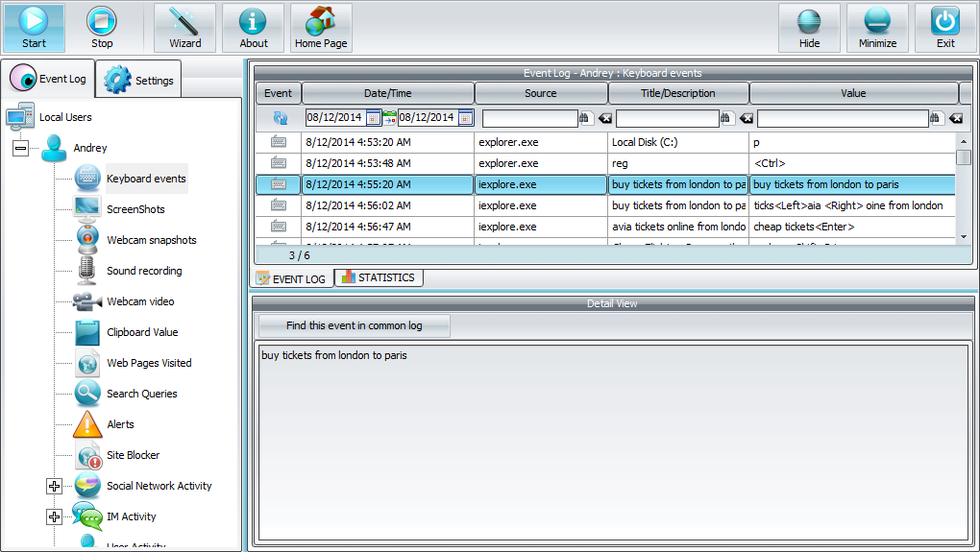Open Webcam snapshots section

point(151,240)
